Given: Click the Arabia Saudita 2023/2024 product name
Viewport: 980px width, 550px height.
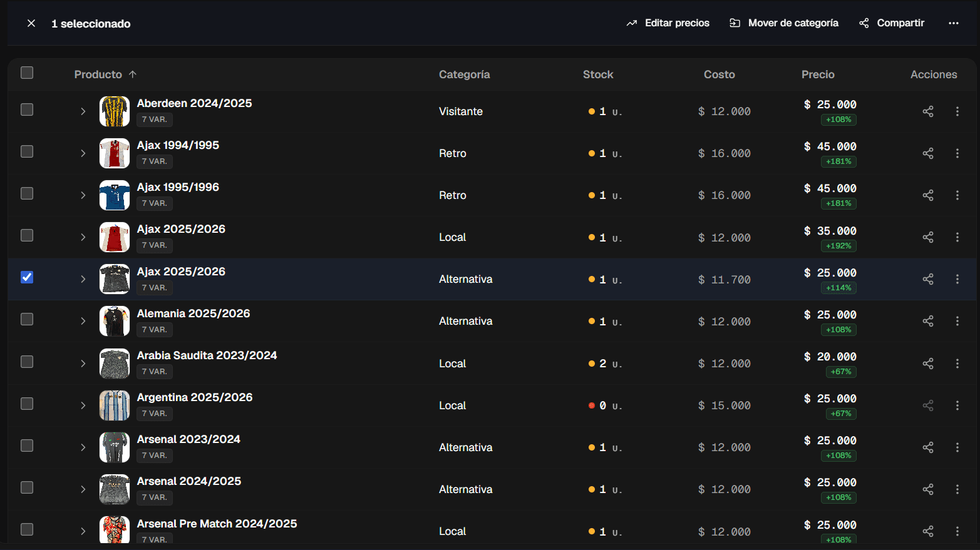Looking at the screenshot, I should [207, 355].
